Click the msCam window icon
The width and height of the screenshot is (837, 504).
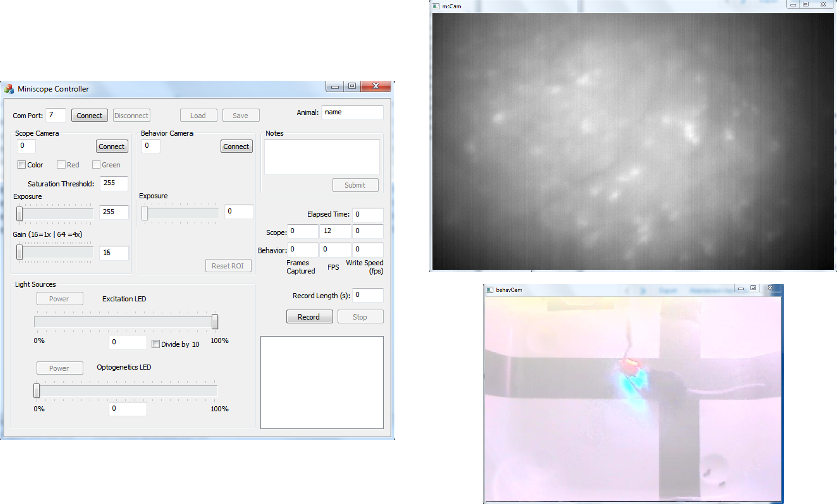[x=436, y=6]
